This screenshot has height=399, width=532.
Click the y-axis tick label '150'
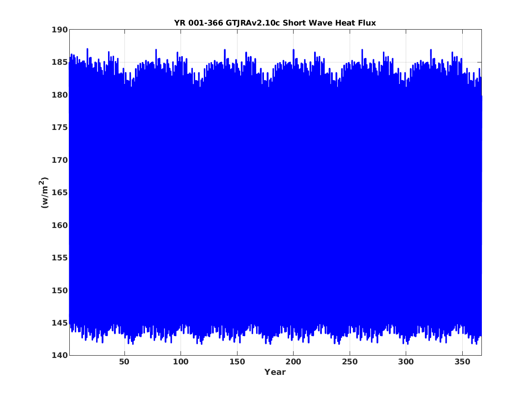pos(59,290)
